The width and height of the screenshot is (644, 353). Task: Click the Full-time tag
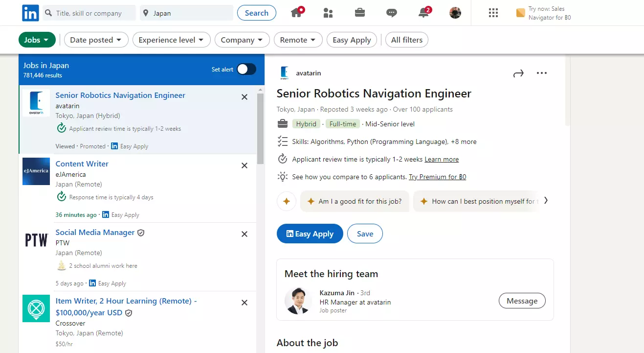(x=343, y=124)
